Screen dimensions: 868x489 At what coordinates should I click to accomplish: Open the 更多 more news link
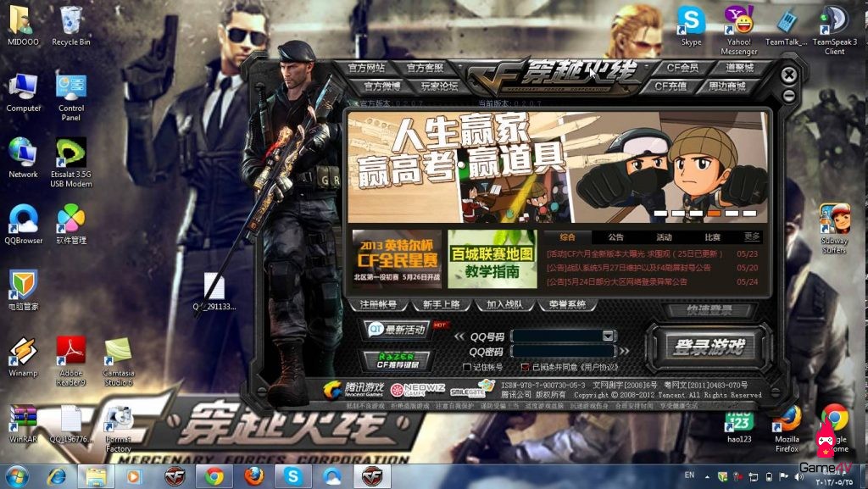tap(751, 236)
